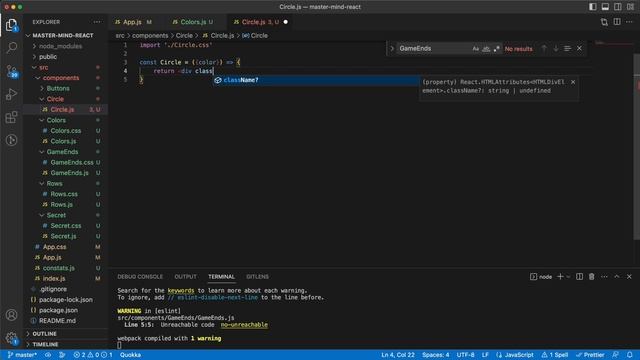Close the suggestion details popup
This screenshot has width=640, height=360.
click(x=573, y=82)
